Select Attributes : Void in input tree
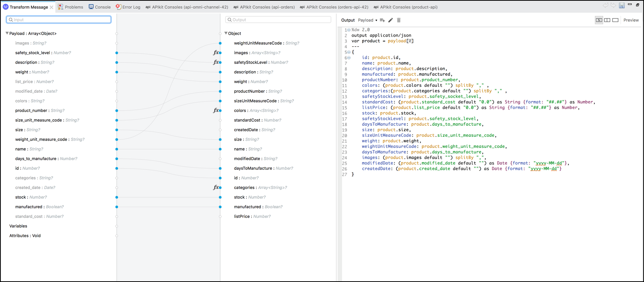 click(x=25, y=236)
